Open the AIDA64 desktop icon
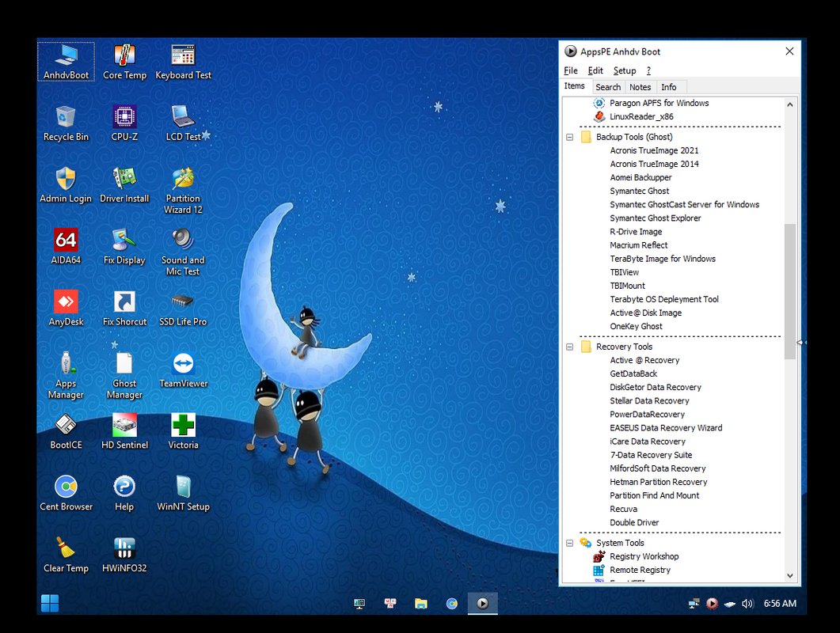 point(66,246)
